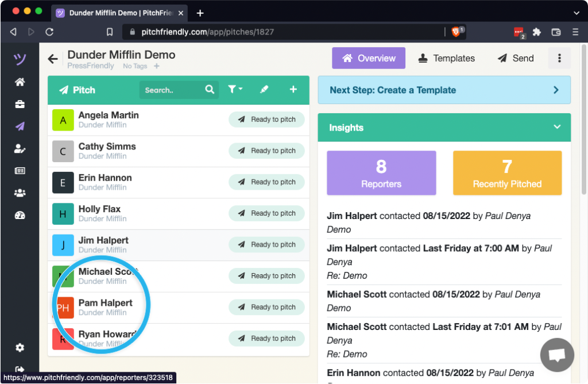Collapse the Insights panel

[556, 127]
